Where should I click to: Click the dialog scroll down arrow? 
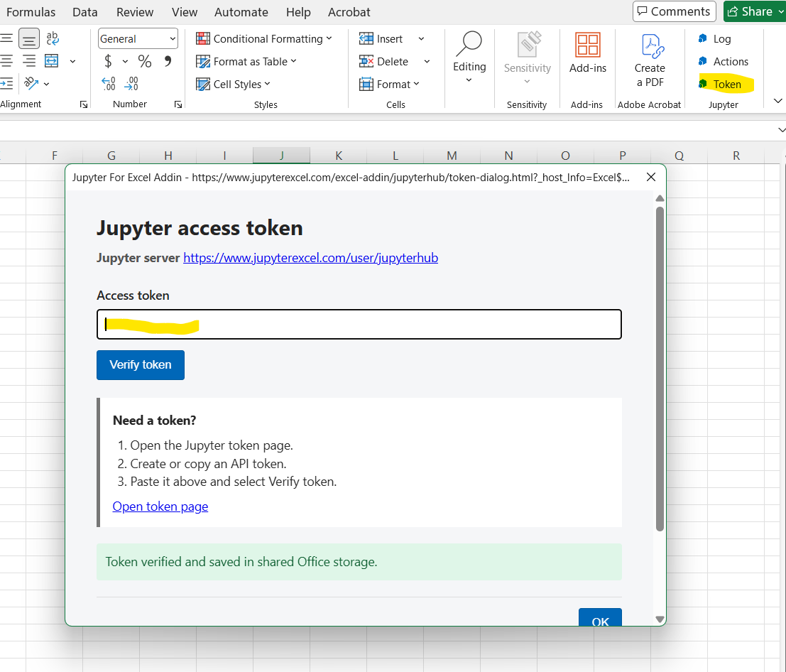(660, 619)
